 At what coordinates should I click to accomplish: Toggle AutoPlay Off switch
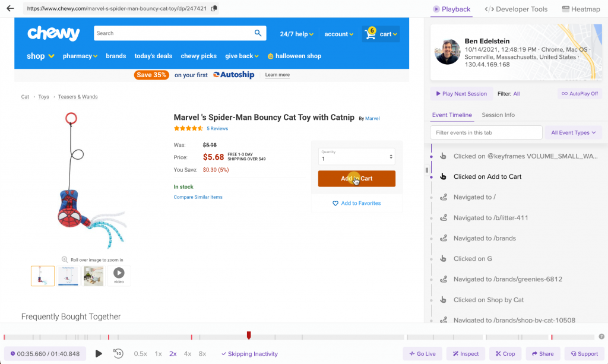(x=580, y=94)
